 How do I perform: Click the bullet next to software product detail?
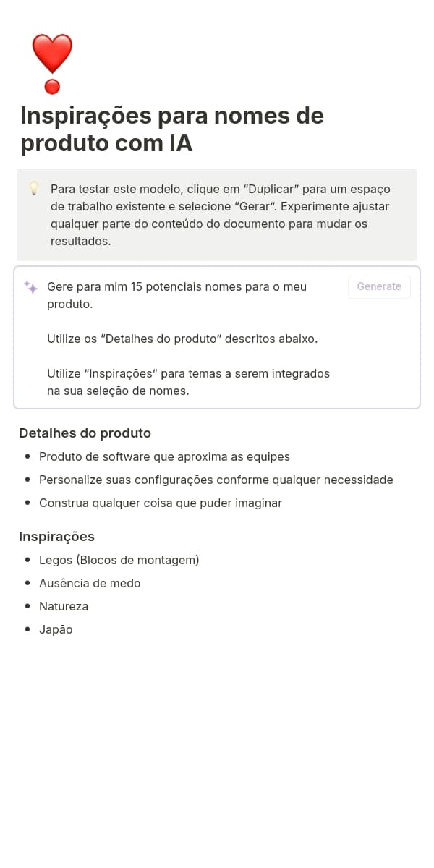coord(27,456)
